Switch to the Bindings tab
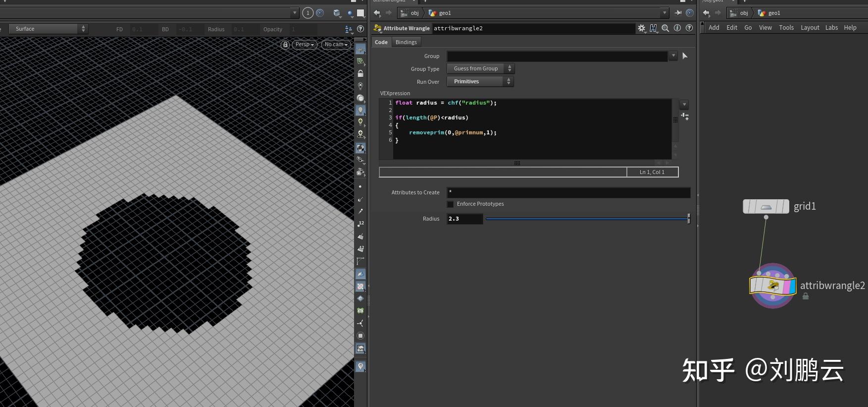 click(406, 42)
